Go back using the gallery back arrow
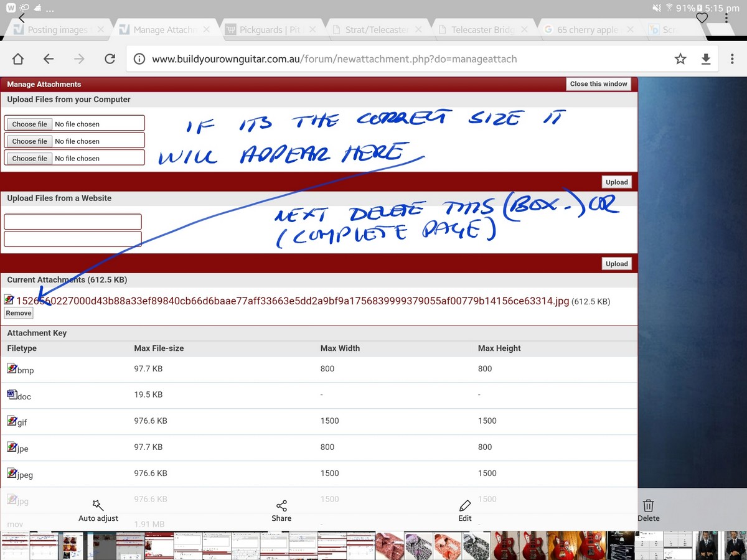Image resolution: width=747 pixels, height=560 pixels. pyautogui.click(x=22, y=18)
